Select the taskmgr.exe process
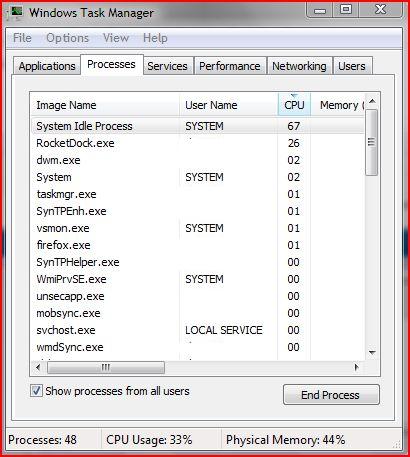The width and height of the screenshot is (410, 457). pyautogui.click(x=198, y=194)
